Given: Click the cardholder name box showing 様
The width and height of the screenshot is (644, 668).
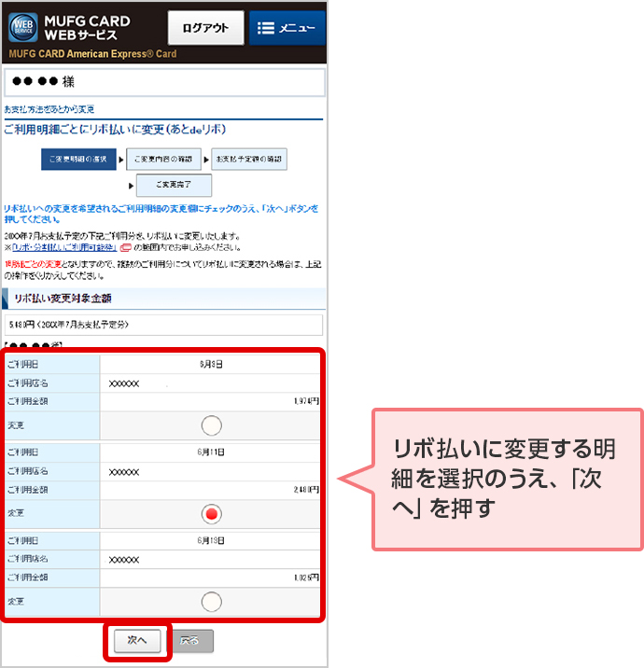Looking at the screenshot, I should [x=164, y=81].
